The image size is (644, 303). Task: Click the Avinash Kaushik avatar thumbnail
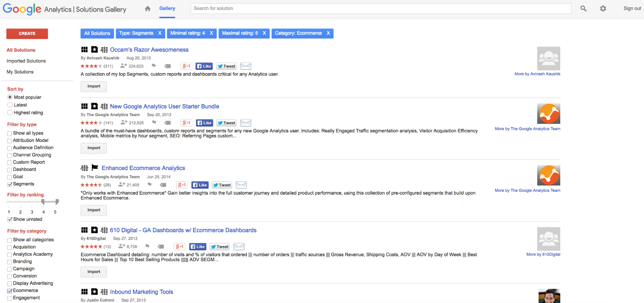[549, 58]
